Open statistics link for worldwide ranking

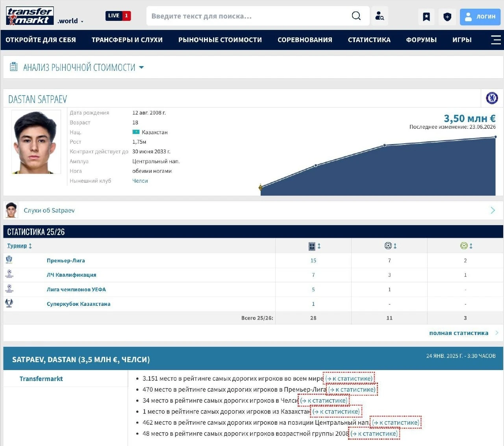point(349,378)
